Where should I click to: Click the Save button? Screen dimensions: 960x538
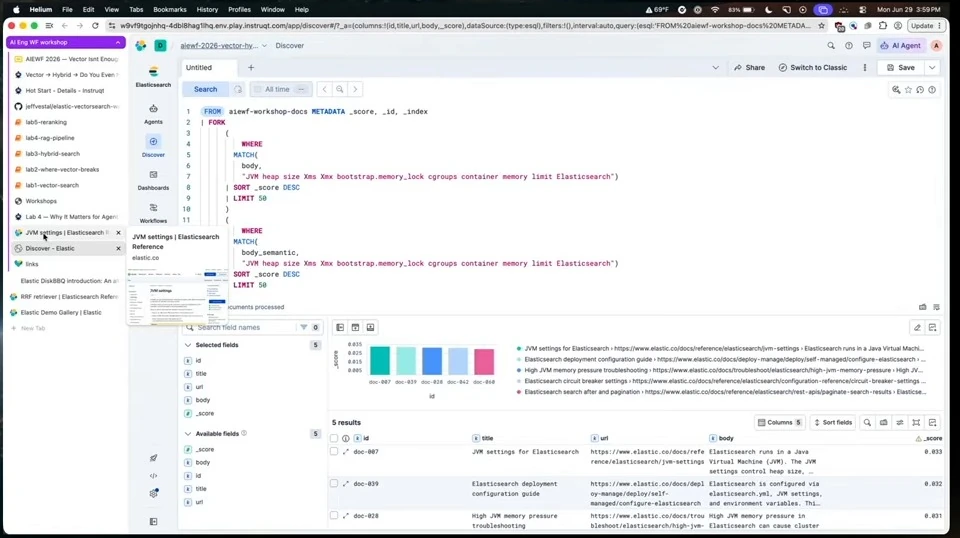tap(901, 67)
